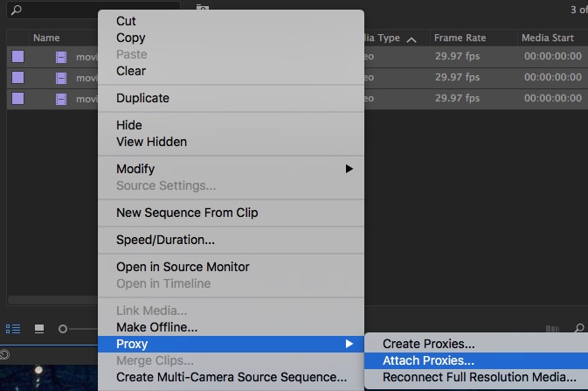Sort by Media Type column arrow
Viewport: 588px width, 391px height.
[412, 38]
